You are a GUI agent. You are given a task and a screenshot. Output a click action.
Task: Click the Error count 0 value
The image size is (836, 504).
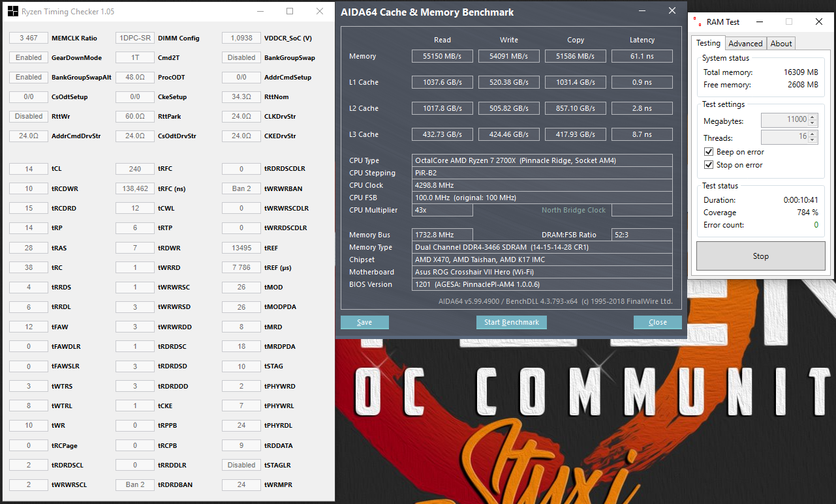816,225
